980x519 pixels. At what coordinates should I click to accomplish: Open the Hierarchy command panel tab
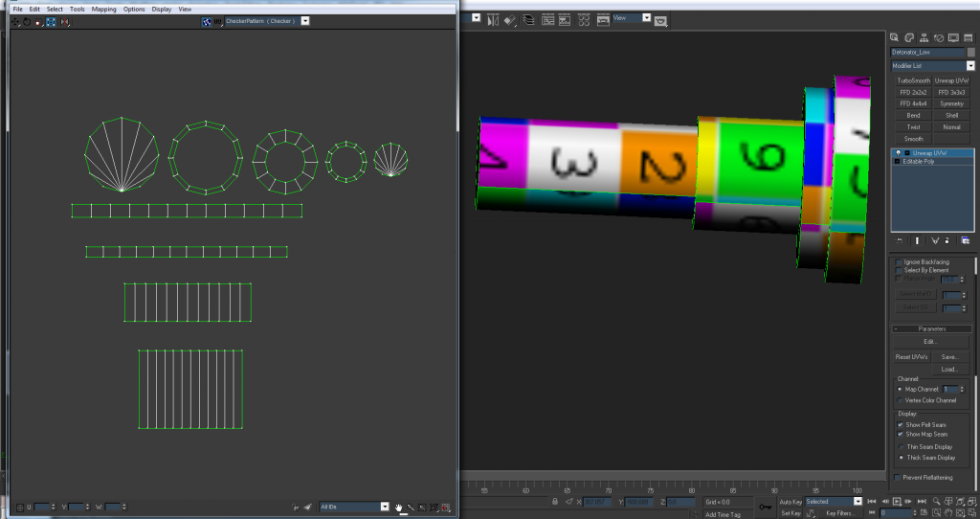tap(923, 36)
